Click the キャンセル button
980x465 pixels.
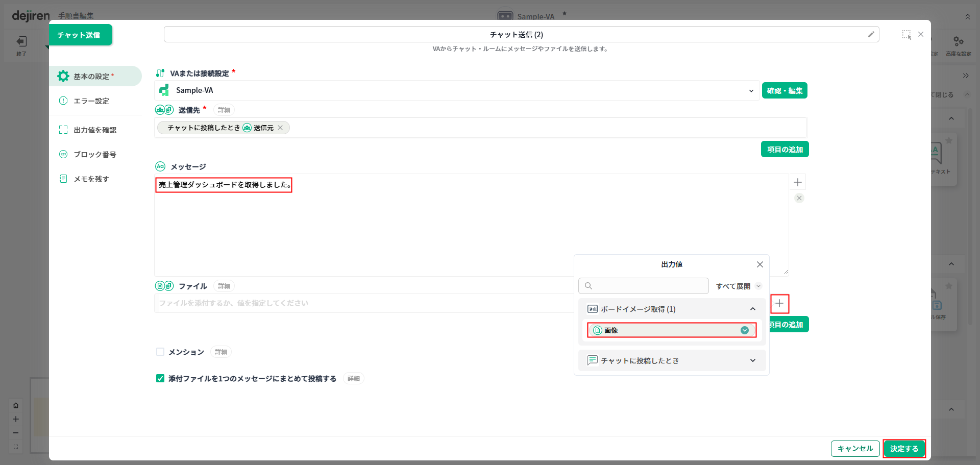855,449
